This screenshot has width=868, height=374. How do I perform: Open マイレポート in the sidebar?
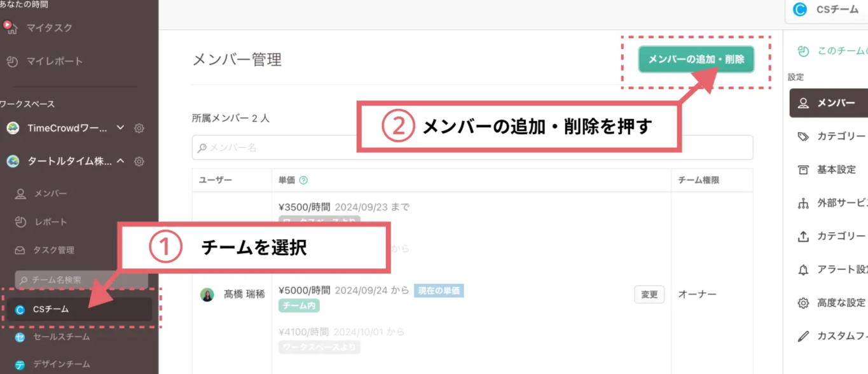point(54,62)
